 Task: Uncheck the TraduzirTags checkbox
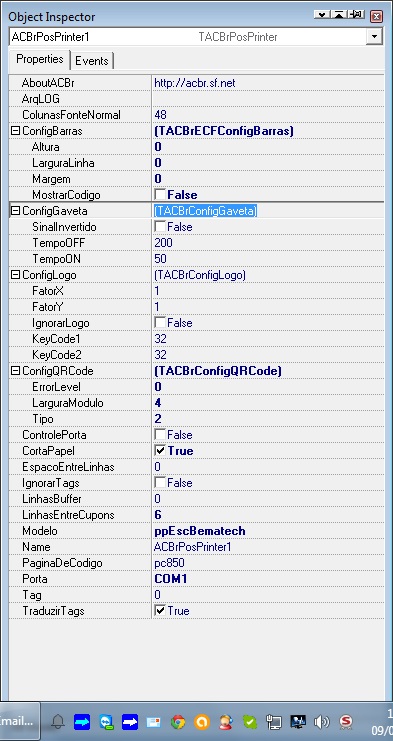click(160, 611)
